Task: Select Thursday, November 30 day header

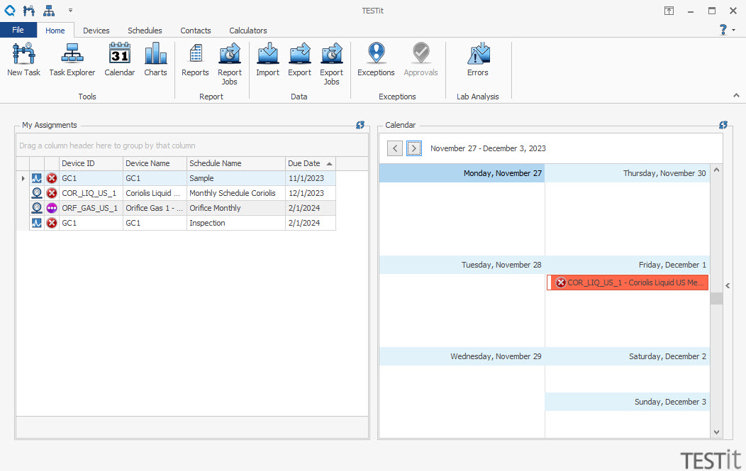Action: click(627, 173)
